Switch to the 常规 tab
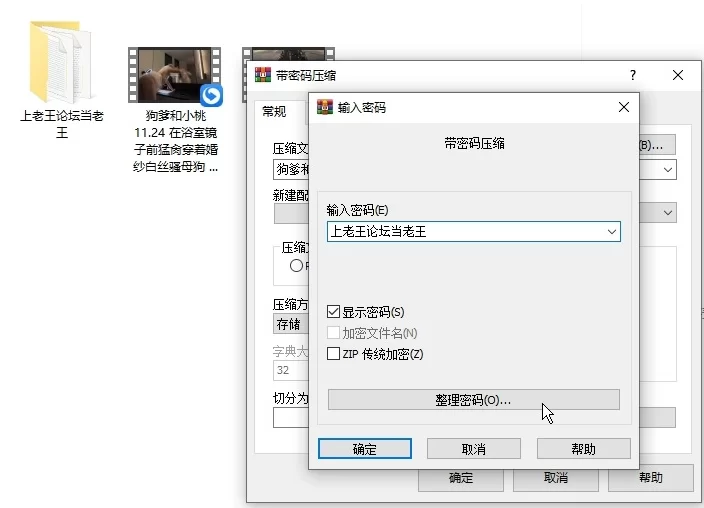Viewport: 704px width, 508px height. (274, 111)
